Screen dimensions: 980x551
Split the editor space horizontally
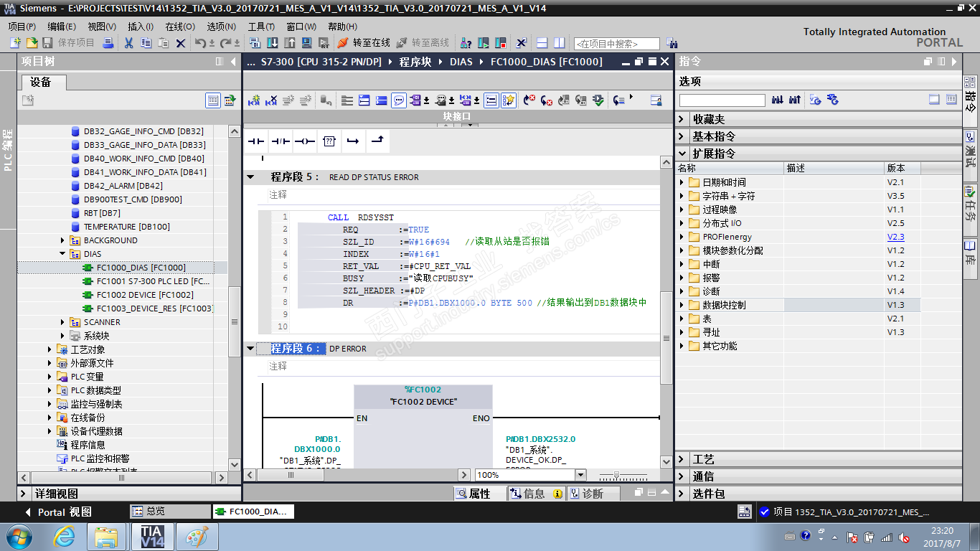[x=542, y=43]
